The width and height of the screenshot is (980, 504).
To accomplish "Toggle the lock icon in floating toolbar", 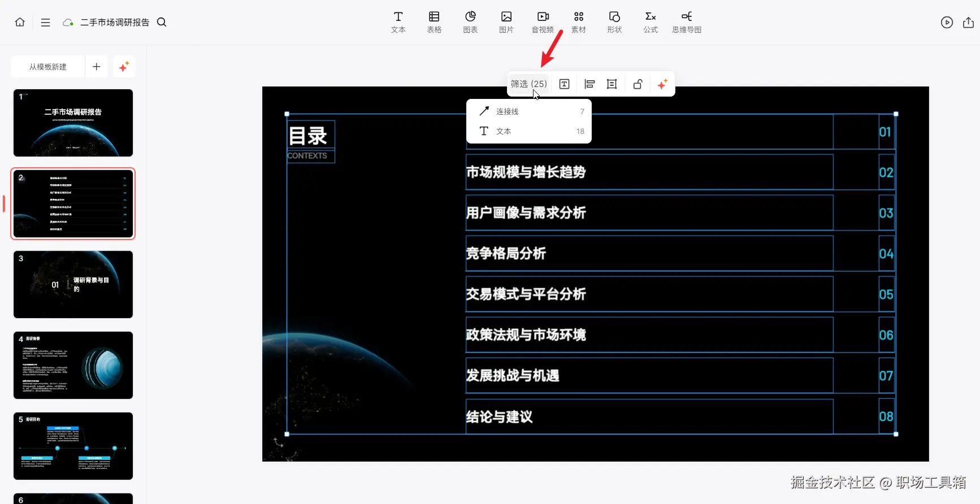I will [x=638, y=84].
